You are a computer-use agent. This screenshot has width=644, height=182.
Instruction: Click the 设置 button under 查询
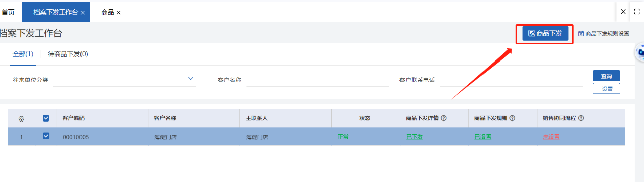click(606, 89)
